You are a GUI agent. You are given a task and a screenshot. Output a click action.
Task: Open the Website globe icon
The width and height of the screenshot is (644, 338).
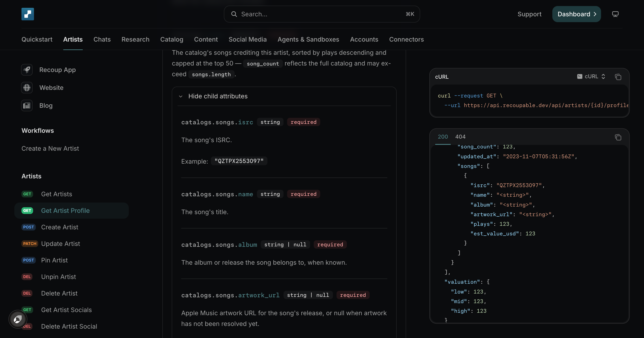click(x=27, y=88)
